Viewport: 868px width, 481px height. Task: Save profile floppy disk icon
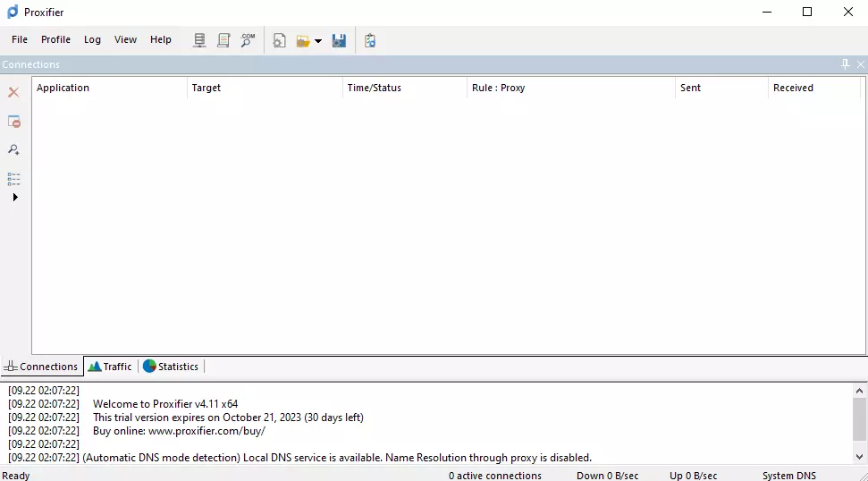(x=339, y=40)
